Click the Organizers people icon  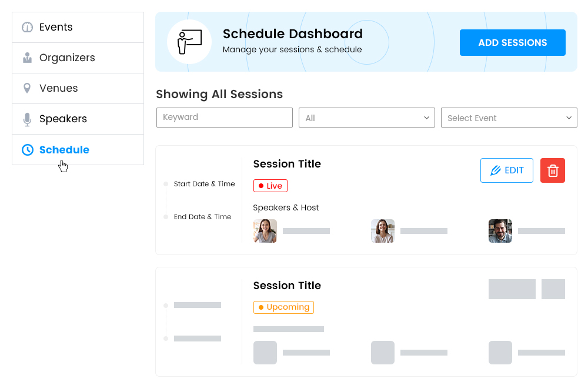(26, 58)
